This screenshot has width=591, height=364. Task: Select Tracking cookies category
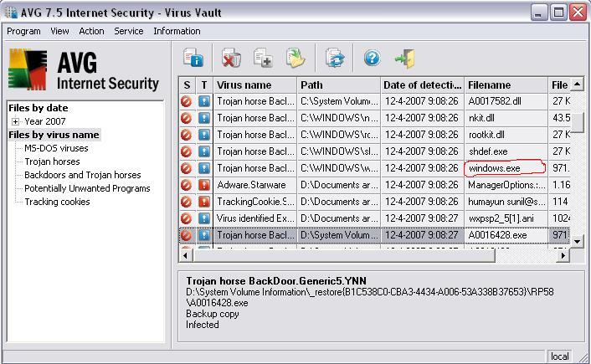click(57, 202)
